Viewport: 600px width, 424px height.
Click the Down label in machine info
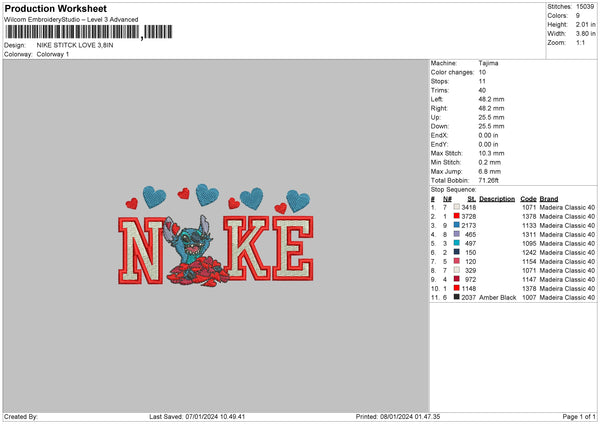tap(439, 126)
